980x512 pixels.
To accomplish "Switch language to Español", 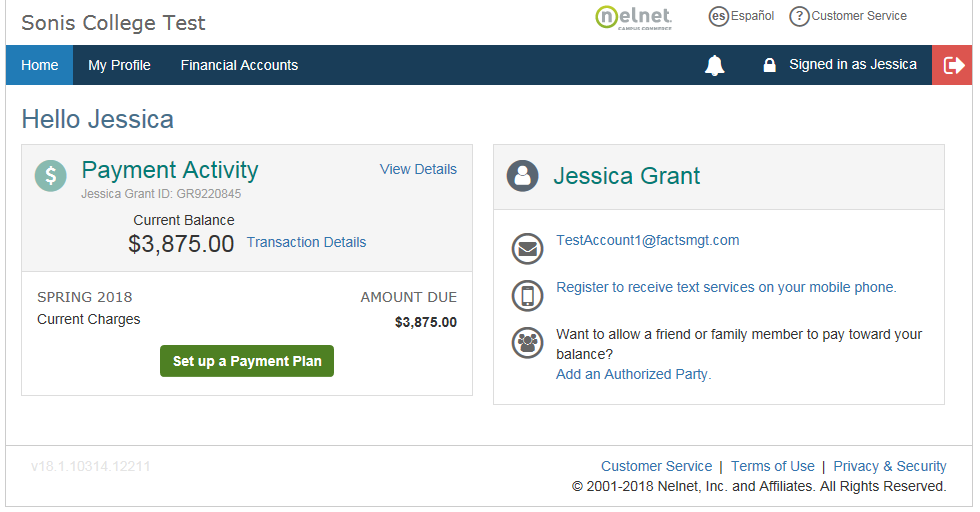I will [x=741, y=16].
